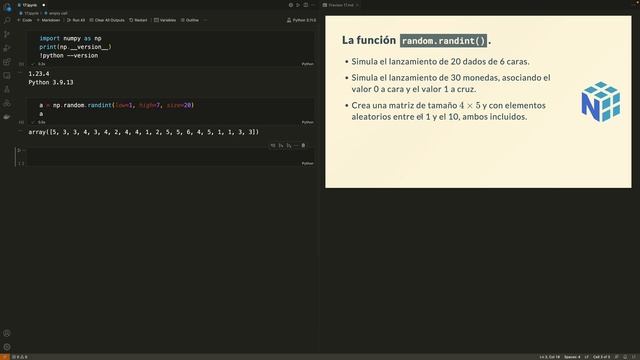Open Source Control view in activity bar
640x360 pixels.
tap(7, 34)
